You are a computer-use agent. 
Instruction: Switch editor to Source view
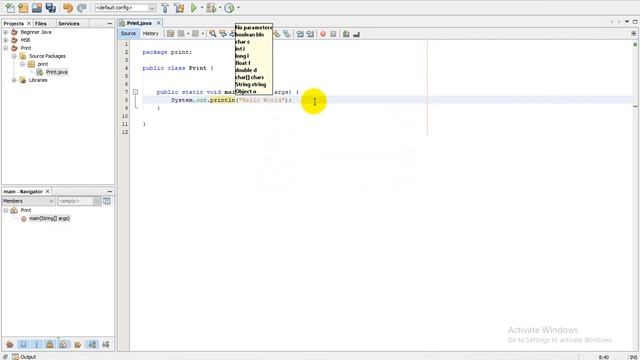coord(128,34)
